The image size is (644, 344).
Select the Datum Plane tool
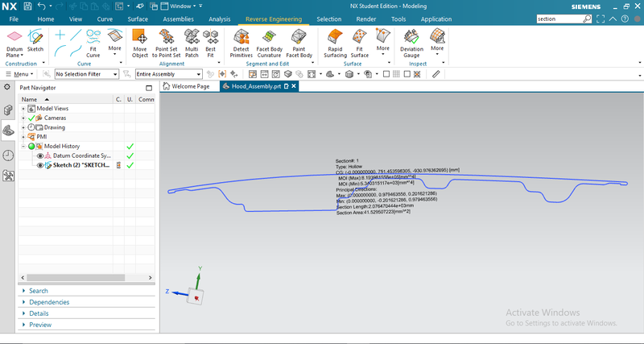[14, 44]
